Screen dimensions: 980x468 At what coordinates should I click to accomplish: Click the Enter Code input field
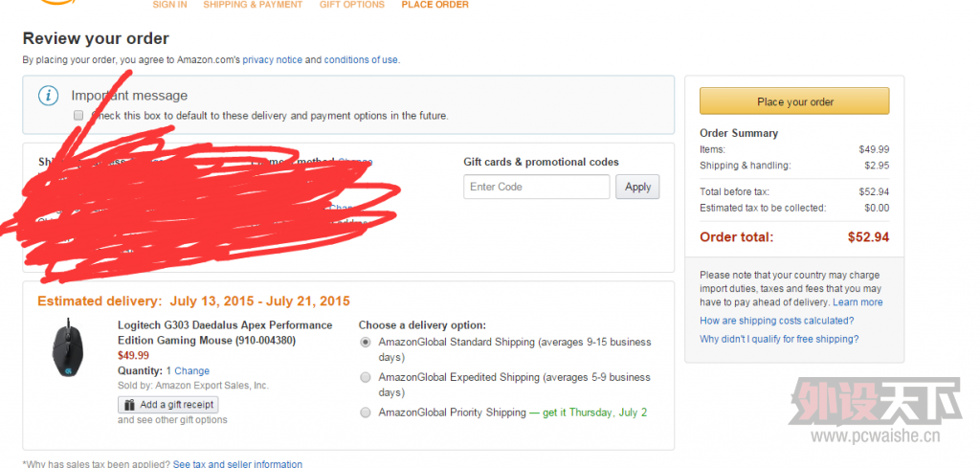(536, 187)
